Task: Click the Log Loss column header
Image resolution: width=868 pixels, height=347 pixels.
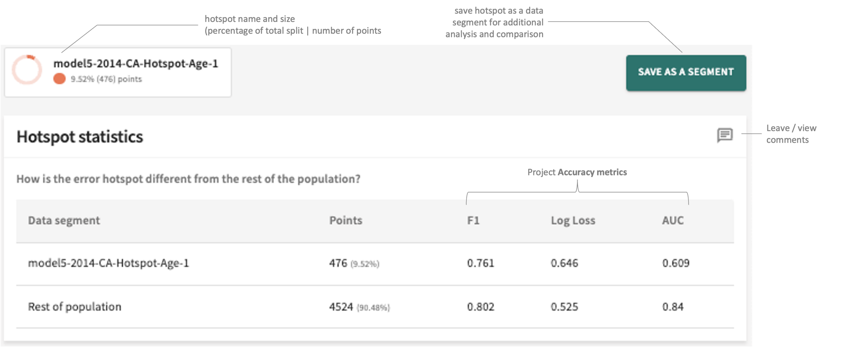Action: (573, 220)
